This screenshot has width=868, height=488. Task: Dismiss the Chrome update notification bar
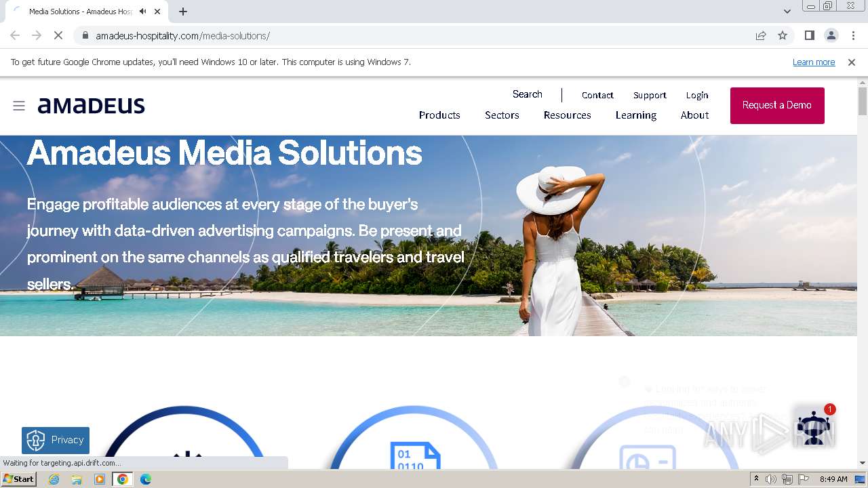(x=852, y=62)
